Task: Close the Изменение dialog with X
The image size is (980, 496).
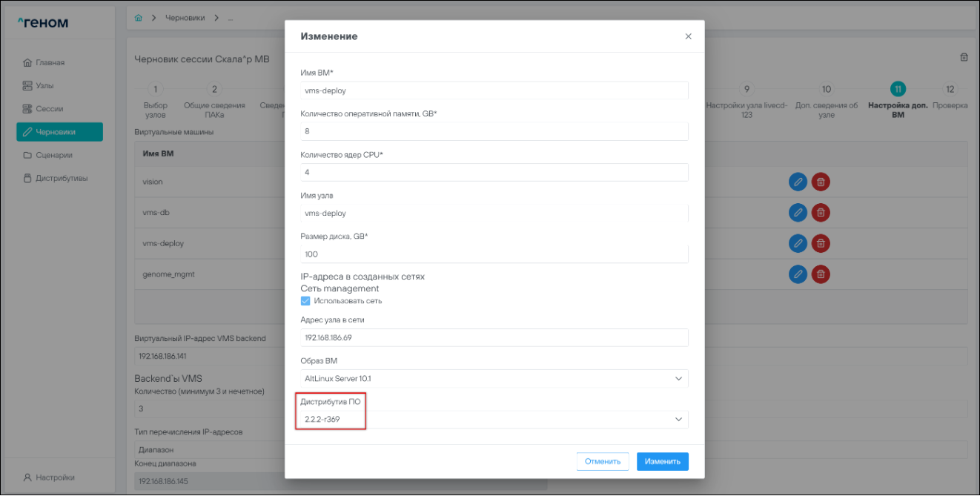Action: click(688, 36)
